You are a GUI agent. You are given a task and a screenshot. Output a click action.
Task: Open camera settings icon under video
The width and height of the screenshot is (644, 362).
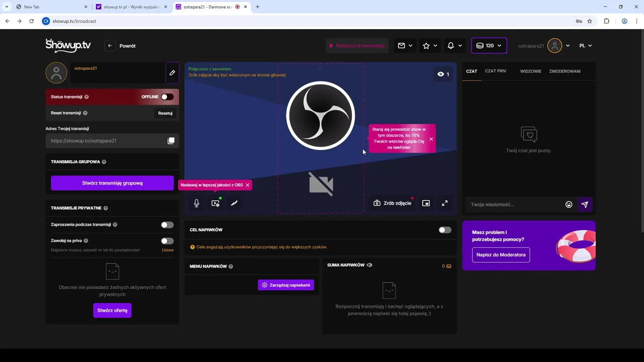coord(216,203)
